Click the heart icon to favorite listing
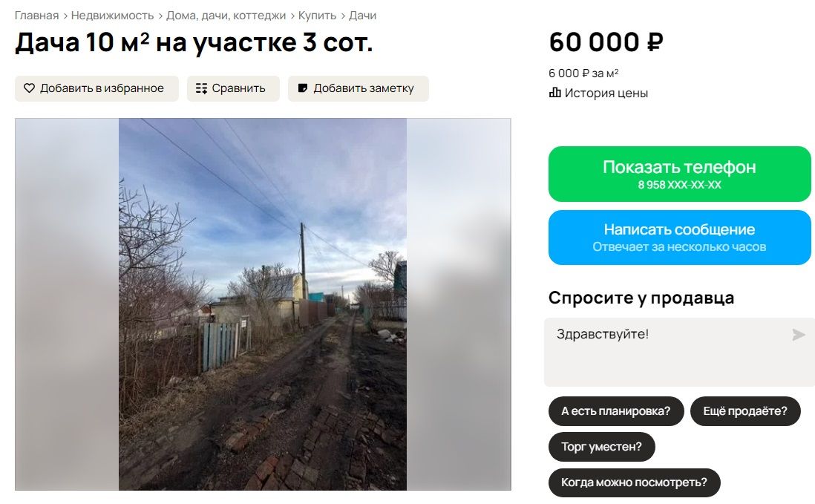 tap(29, 88)
